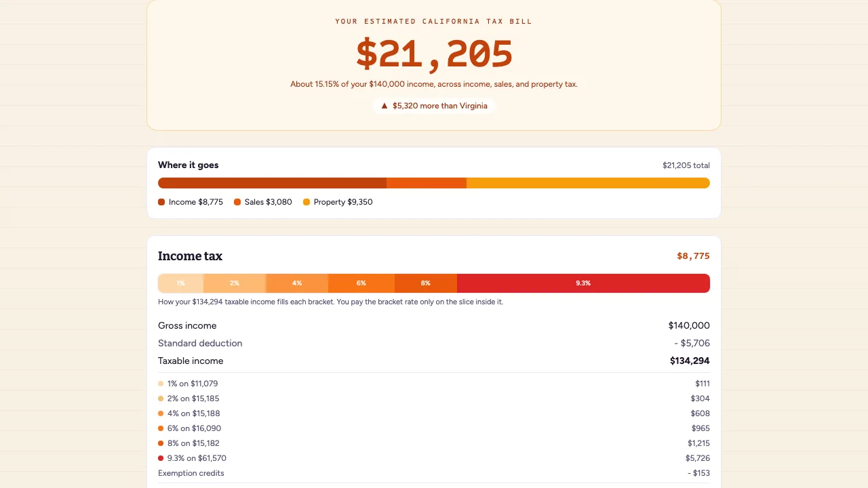The width and height of the screenshot is (868, 488).
Task: Click the "8% on $15,182" bracket row
Action: [x=434, y=443]
